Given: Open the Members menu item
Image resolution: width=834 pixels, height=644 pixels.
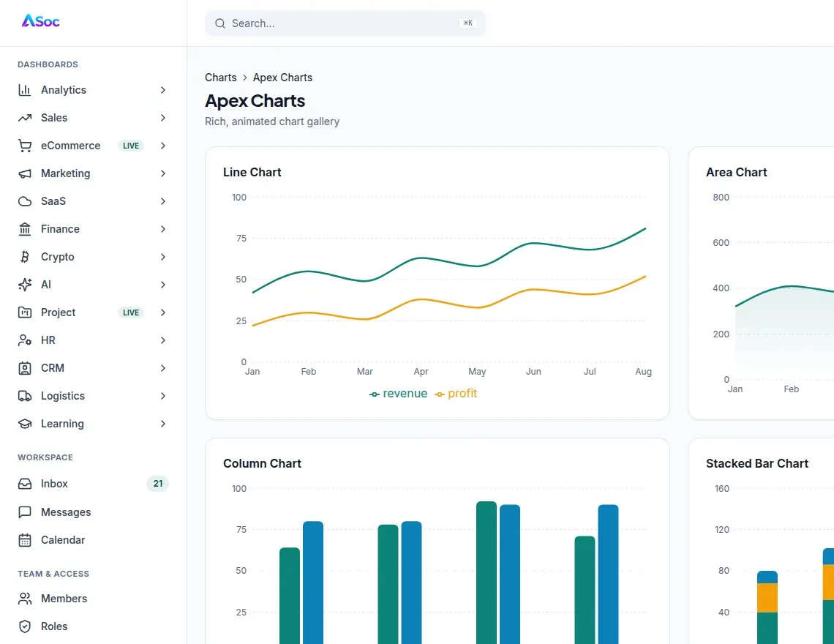Looking at the screenshot, I should [x=93, y=599].
